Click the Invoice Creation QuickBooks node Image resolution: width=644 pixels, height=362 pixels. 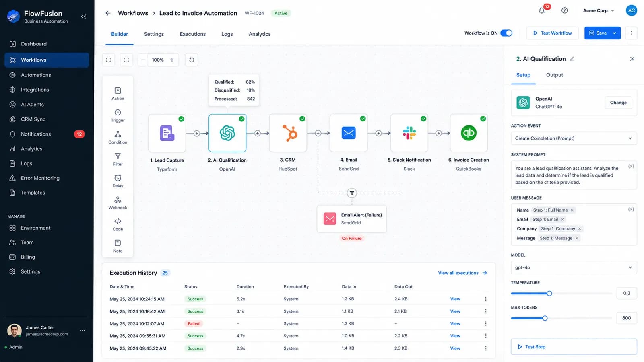469,133
